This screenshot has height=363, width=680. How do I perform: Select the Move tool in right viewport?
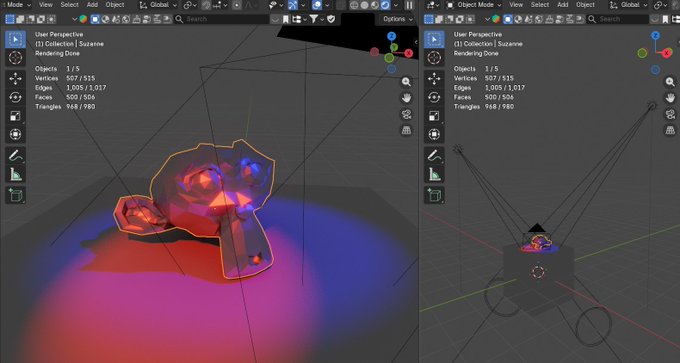click(x=434, y=78)
